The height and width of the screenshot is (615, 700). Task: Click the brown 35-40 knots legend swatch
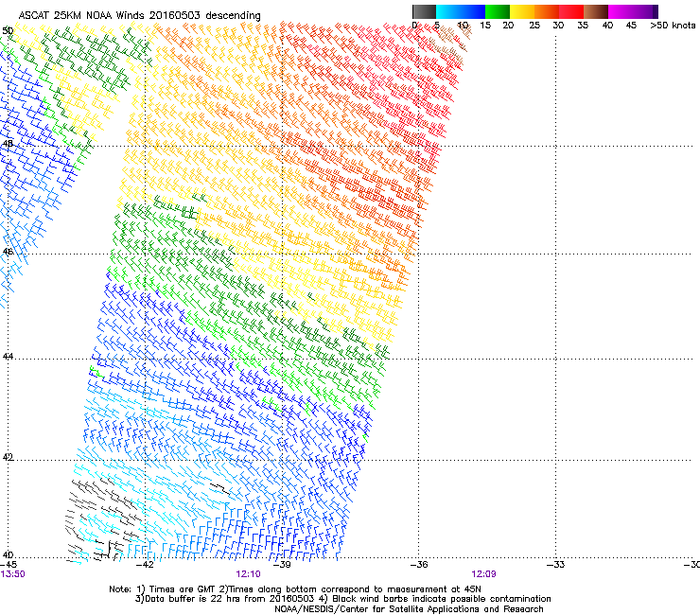coord(596,11)
